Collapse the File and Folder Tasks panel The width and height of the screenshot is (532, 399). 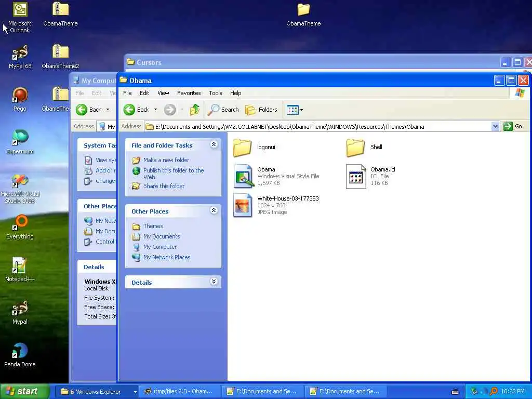tap(214, 144)
